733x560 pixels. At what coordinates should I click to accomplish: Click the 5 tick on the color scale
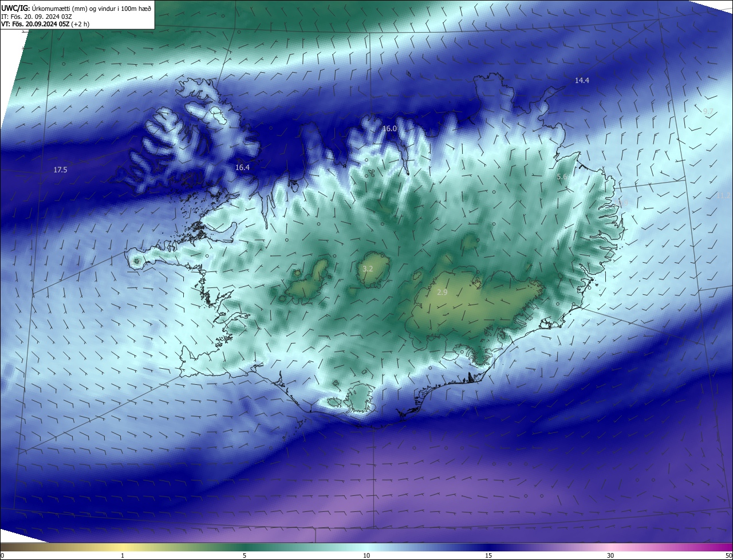(x=245, y=555)
